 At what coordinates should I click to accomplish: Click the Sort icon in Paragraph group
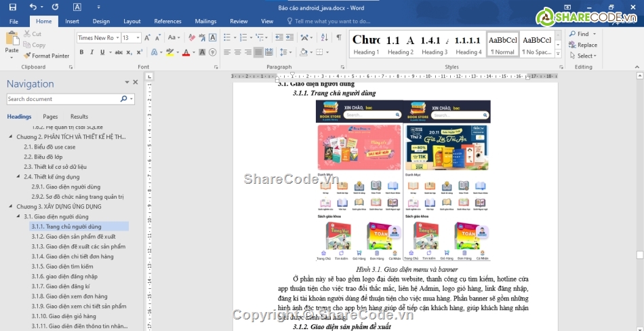click(x=324, y=38)
